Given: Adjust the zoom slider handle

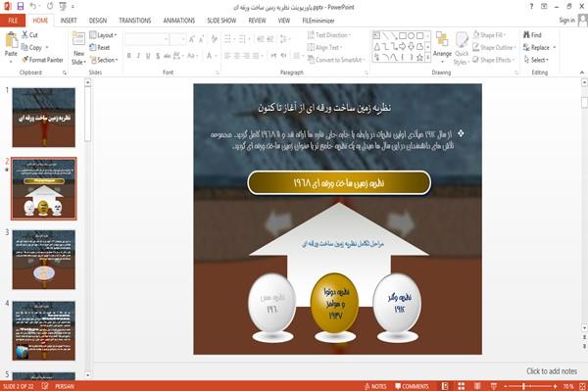Looking at the screenshot, I should (523, 386).
